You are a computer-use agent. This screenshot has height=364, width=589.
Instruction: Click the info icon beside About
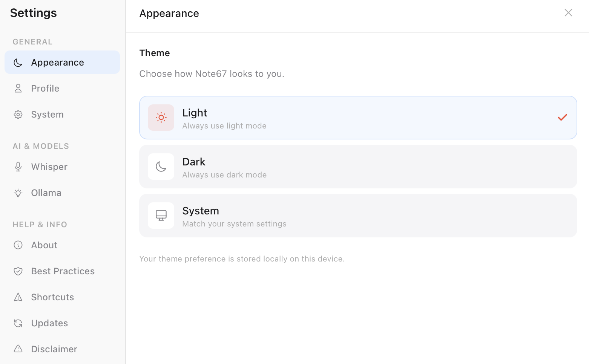coord(18,245)
